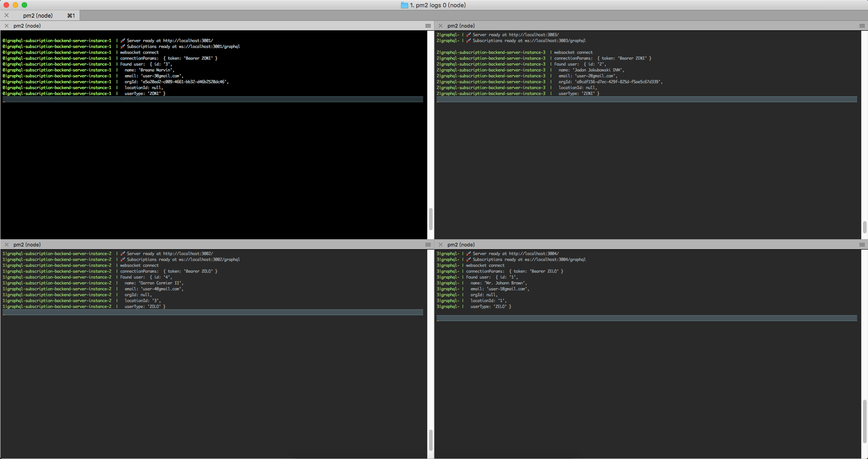Click the URL 'ws://localhost:3001/graphql'
Image resolution: width=868 pixels, height=459 pixels.
(x=209, y=47)
